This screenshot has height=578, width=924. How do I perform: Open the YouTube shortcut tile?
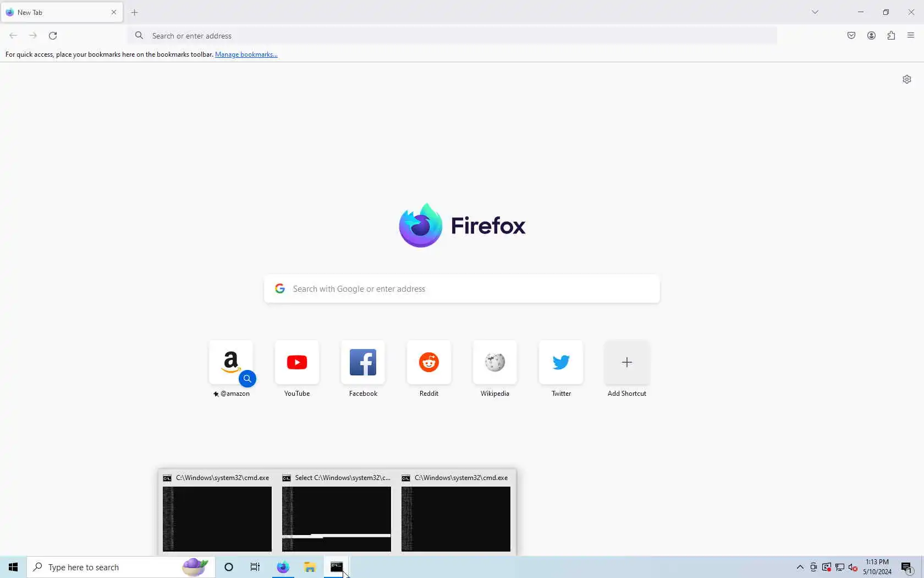(297, 362)
